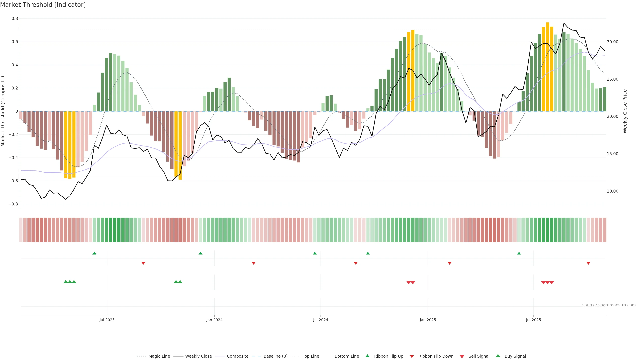Click the Market Threshold [Indicator] title

point(43,5)
